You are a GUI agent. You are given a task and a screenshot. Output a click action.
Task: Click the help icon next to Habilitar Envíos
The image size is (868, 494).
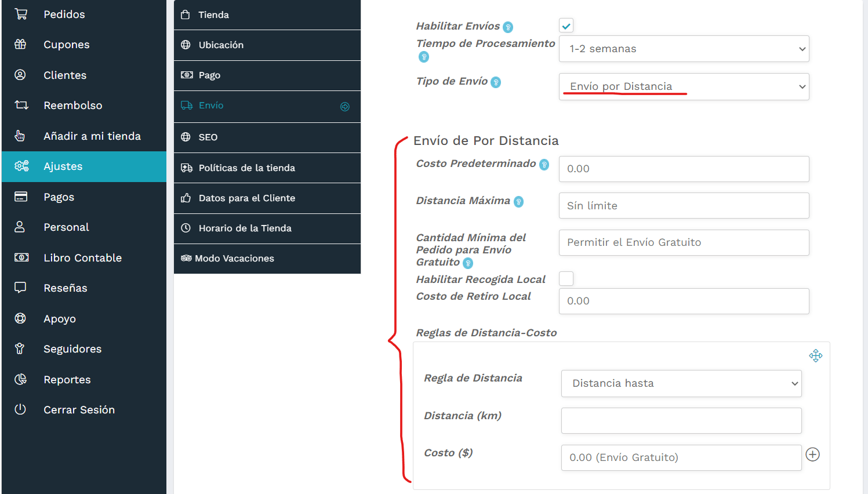point(508,27)
